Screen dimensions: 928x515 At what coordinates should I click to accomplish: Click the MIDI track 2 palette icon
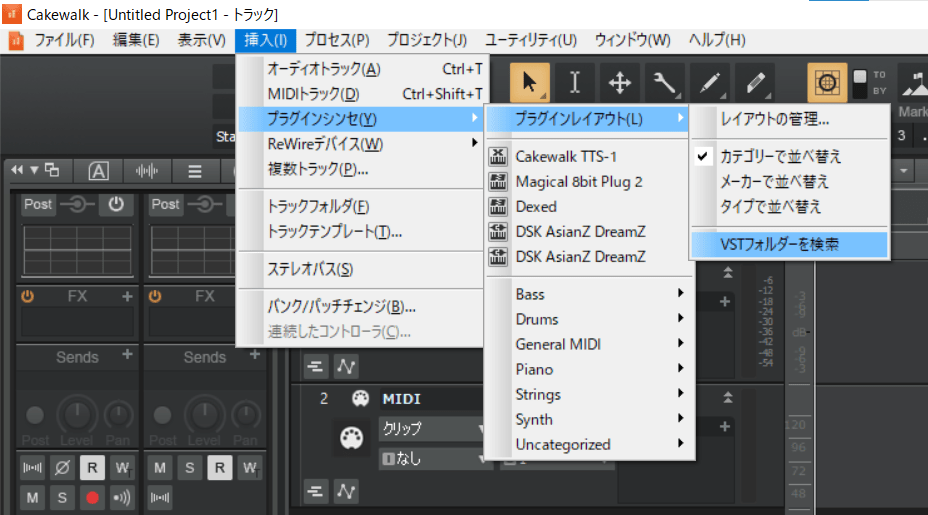(x=360, y=398)
